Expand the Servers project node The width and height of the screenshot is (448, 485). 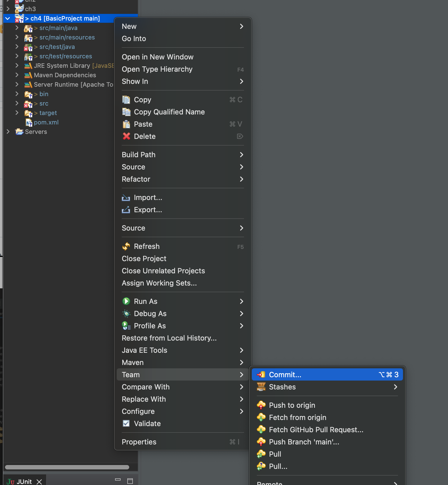pos(8,132)
